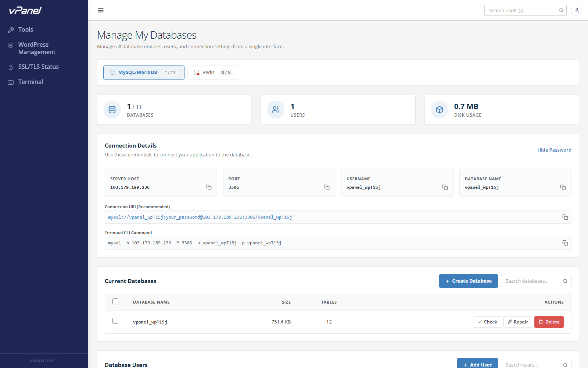Open WordPress Management in the sidebar

tap(37, 48)
